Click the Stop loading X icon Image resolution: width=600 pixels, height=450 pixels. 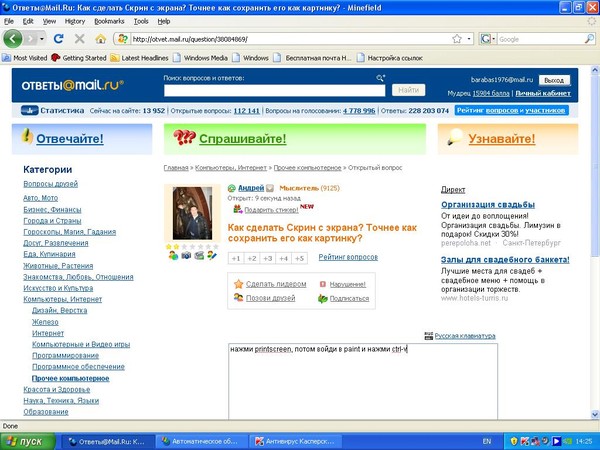pos(80,39)
